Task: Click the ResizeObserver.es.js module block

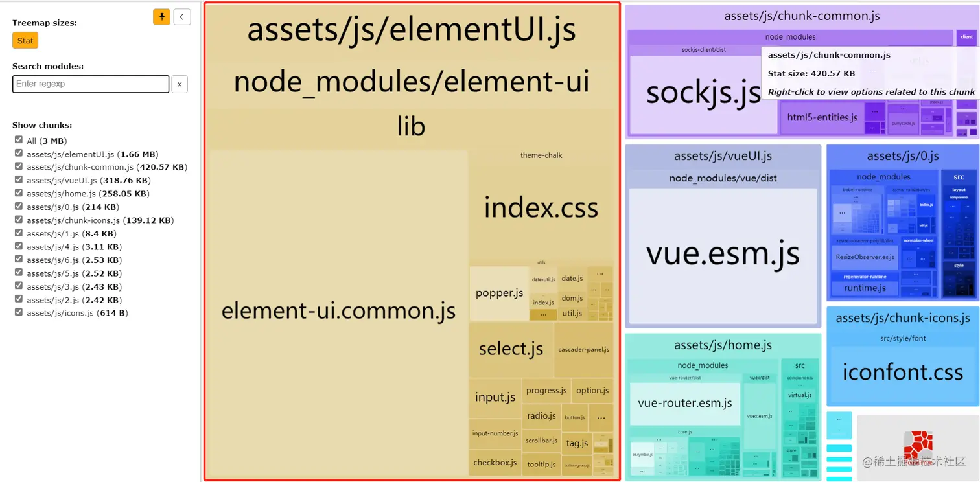Action: (865, 257)
